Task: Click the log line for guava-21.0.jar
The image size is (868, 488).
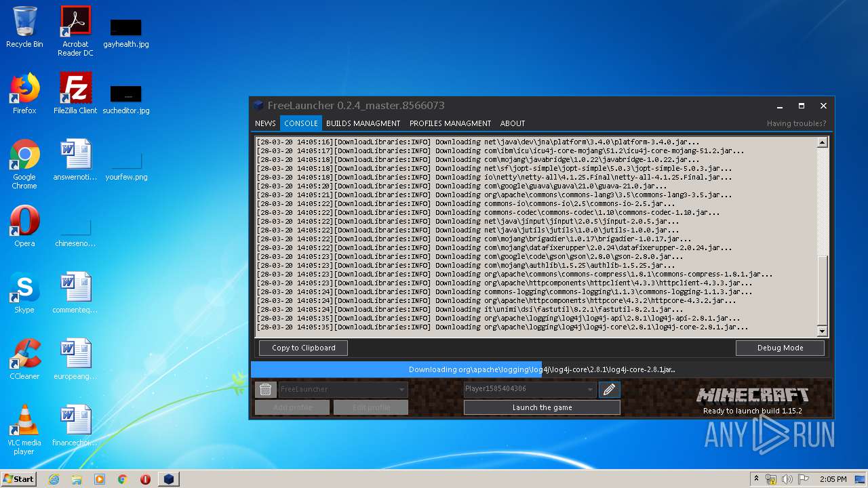Action: [462, 186]
